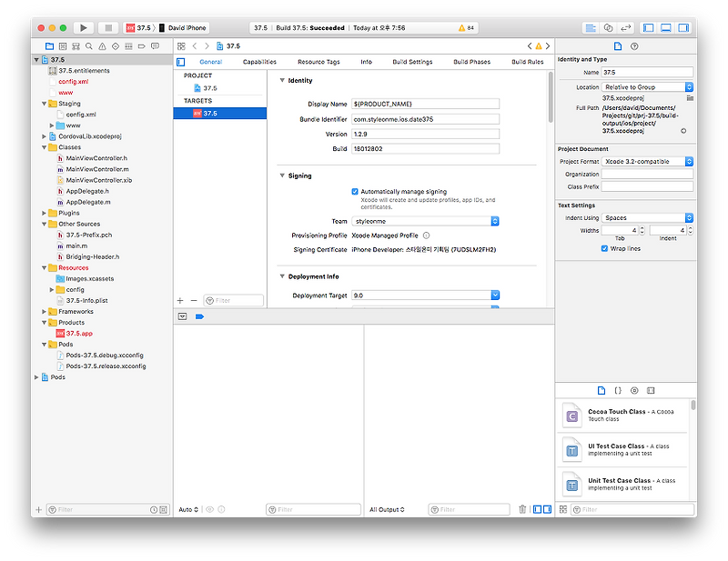Toggle the bottom Debug area
Viewport: 728px width, 561px height.
tap(666, 28)
